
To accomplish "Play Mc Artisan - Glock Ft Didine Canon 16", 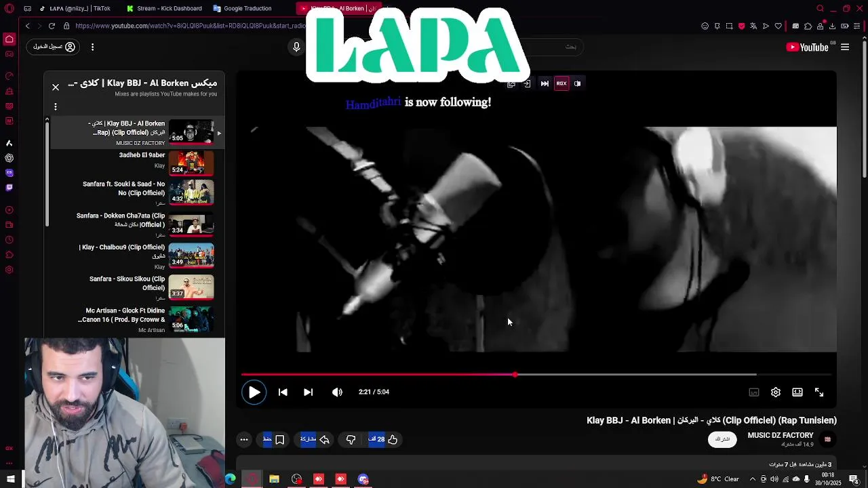I will coord(138,319).
